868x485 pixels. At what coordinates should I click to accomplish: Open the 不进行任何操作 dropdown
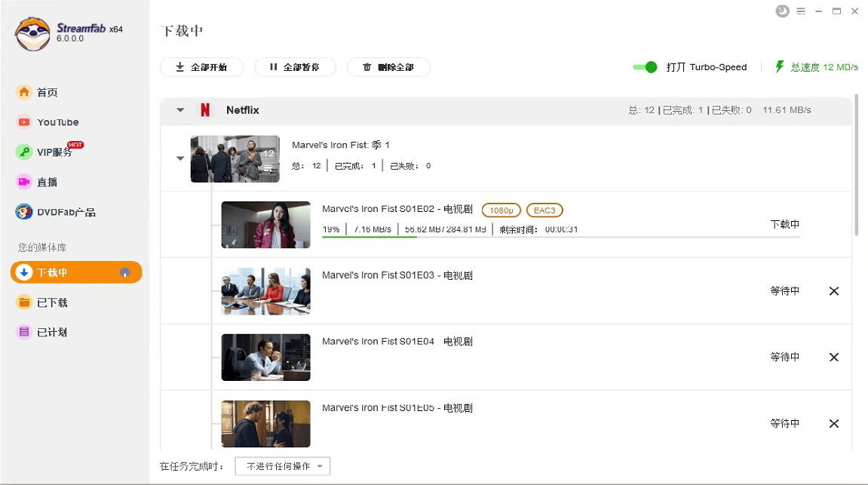(283, 466)
